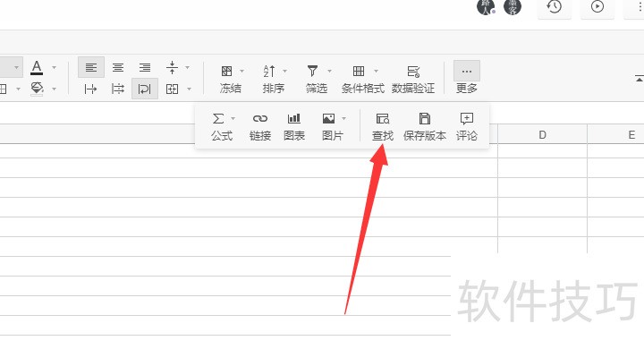Collapse the toolbar arrow at right edge
Viewport: 644px width, 349px height.
click(x=639, y=78)
